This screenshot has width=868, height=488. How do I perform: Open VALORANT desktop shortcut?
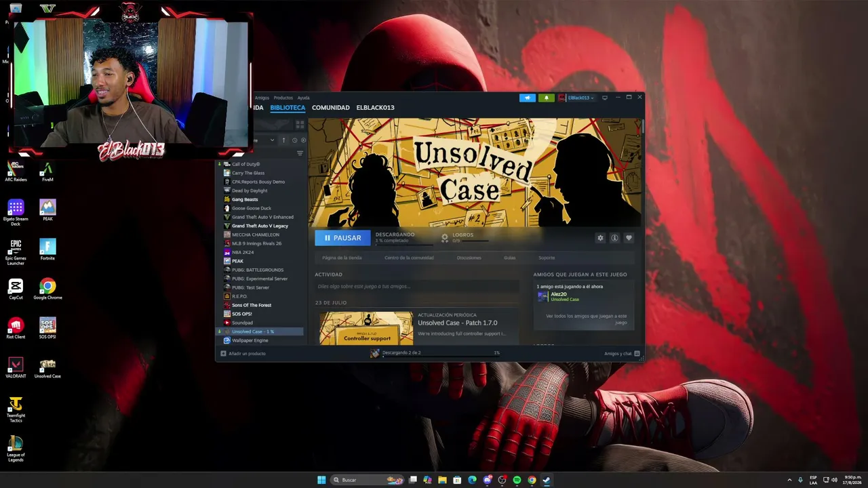point(16,367)
